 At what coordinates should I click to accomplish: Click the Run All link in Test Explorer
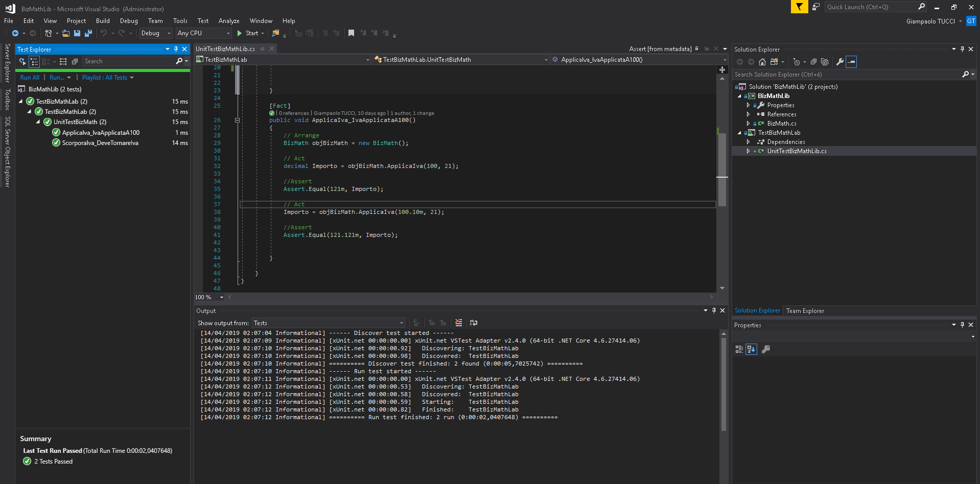click(x=30, y=78)
